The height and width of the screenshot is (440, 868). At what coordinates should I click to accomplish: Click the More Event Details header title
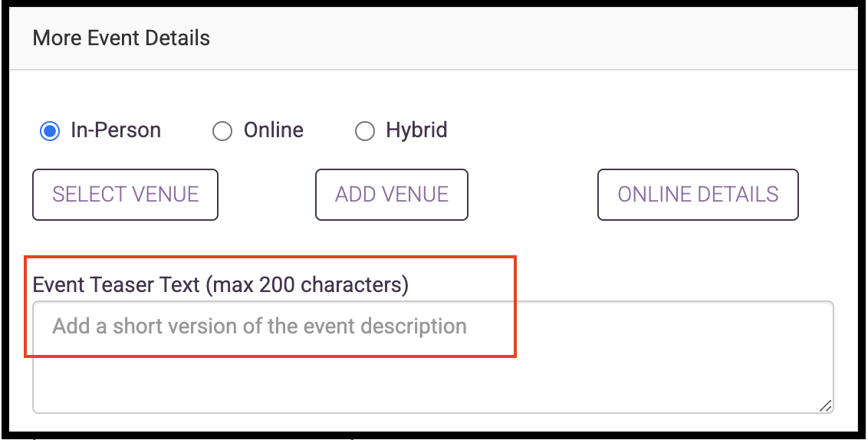(121, 38)
